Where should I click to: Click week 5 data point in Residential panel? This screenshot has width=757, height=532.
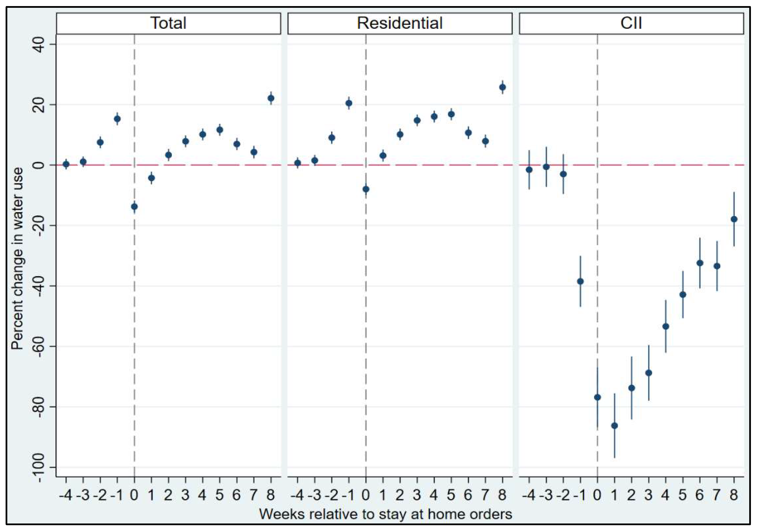(451, 114)
